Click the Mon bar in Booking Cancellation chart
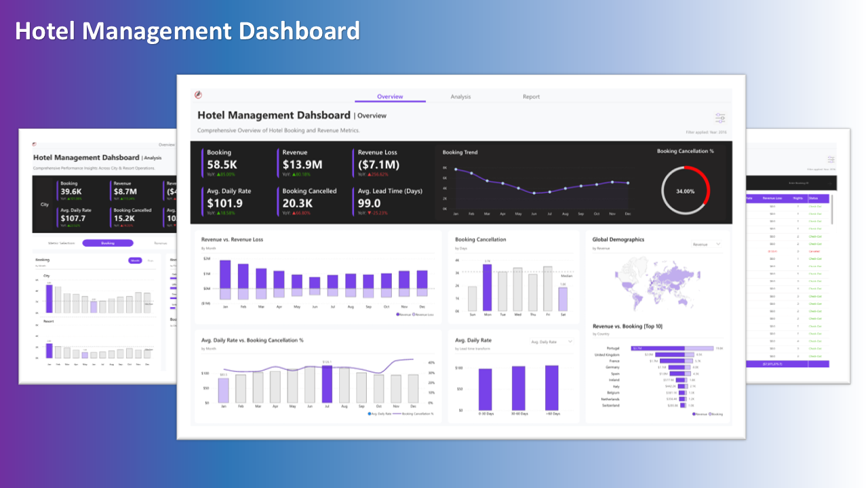The height and width of the screenshot is (488, 868). (487, 287)
